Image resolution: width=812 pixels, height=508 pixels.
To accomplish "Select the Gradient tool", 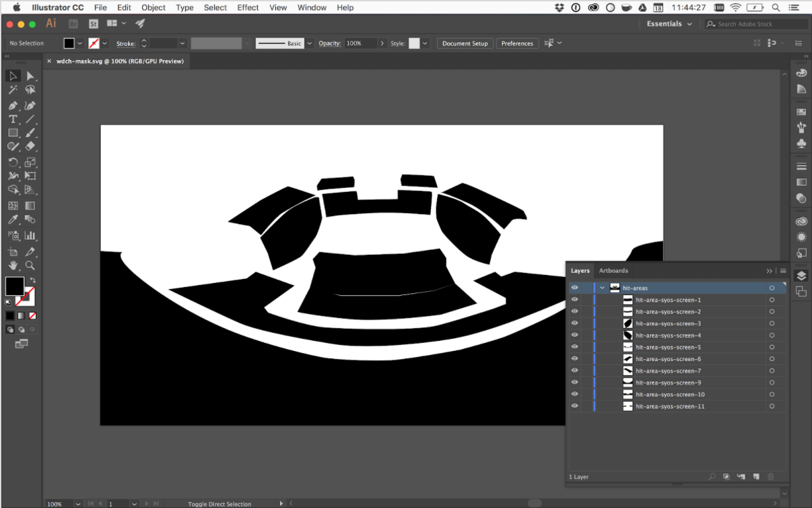I will [30, 205].
